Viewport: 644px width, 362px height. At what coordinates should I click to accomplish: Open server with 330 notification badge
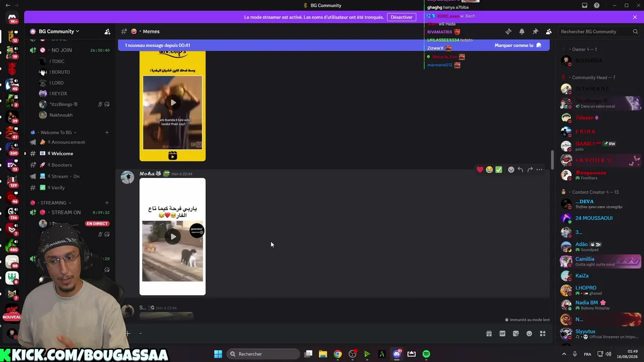[x=12, y=148]
